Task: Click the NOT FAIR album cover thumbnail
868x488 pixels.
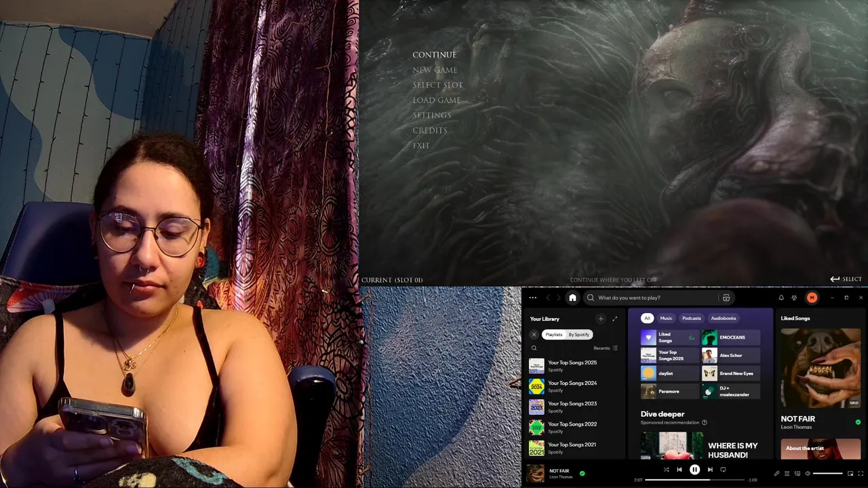Action: [x=536, y=473]
